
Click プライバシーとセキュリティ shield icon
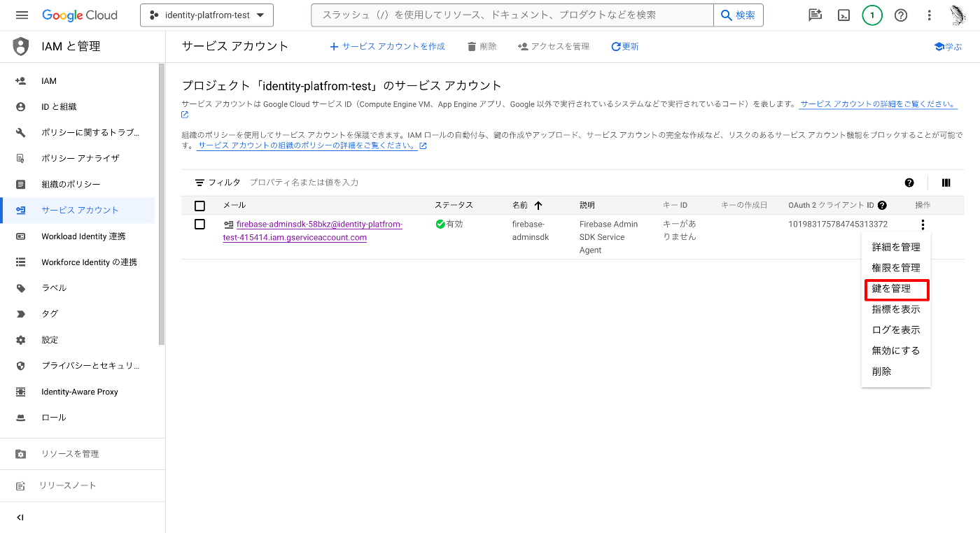coord(21,366)
